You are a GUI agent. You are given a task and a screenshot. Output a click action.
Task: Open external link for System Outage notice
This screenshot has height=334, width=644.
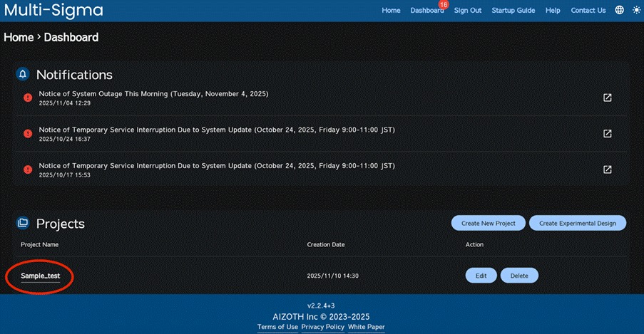tap(608, 98)
